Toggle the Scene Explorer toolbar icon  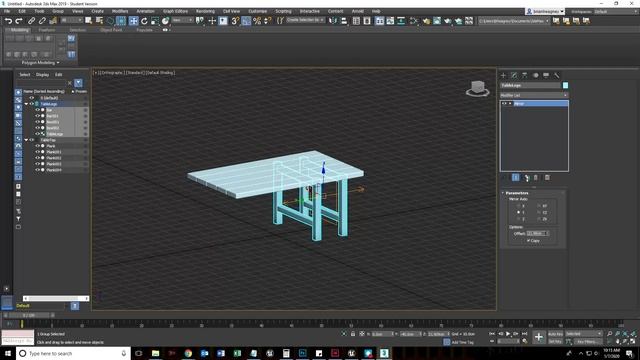[356, 21]
